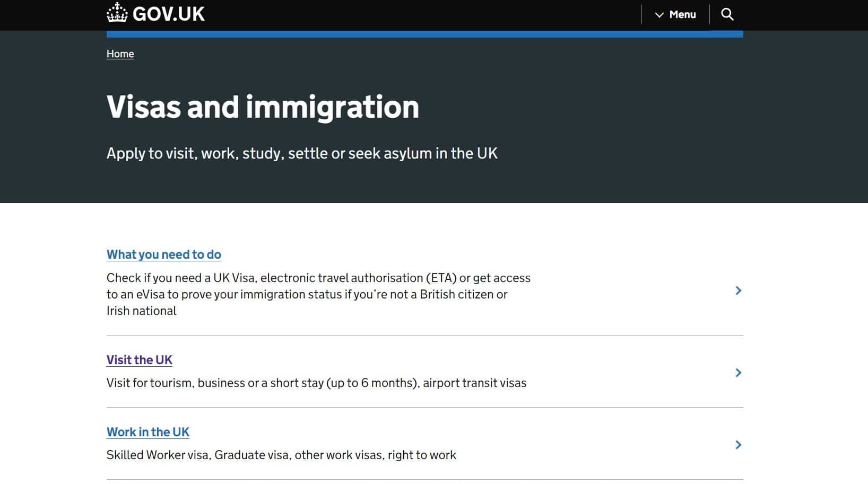Click the Visit for tourism, business description text
The image size is (868, 484).
click(x=316, y=383)
